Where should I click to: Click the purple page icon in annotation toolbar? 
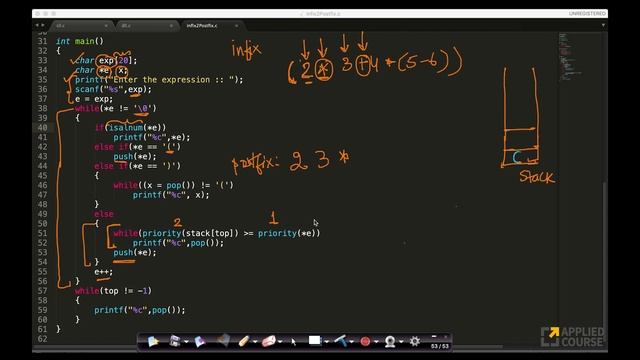[x=200, y=341]
